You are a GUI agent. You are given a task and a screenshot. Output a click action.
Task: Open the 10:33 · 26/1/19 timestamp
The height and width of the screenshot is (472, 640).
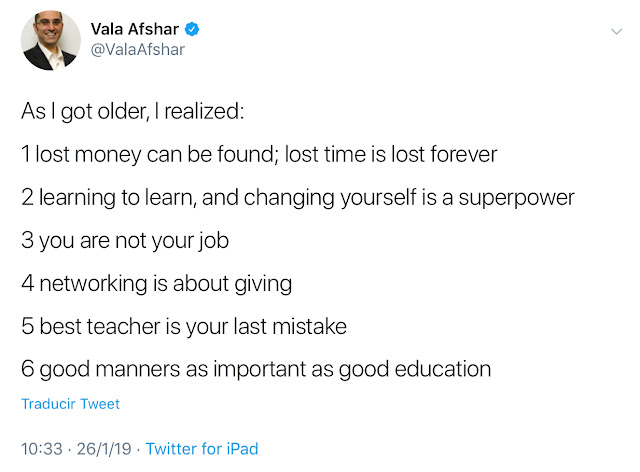click(76, 449)
